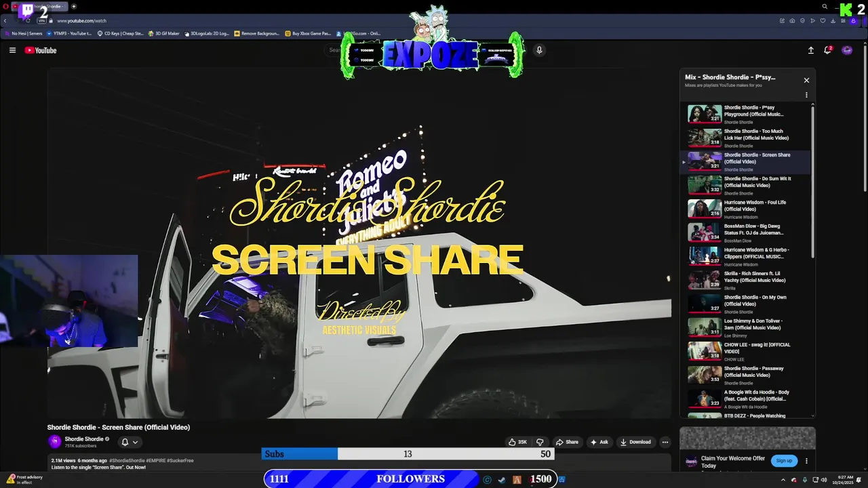Open the Buy Xbox Game Pass bookmark
Screen dimensions: 868x488
(309, 33)
